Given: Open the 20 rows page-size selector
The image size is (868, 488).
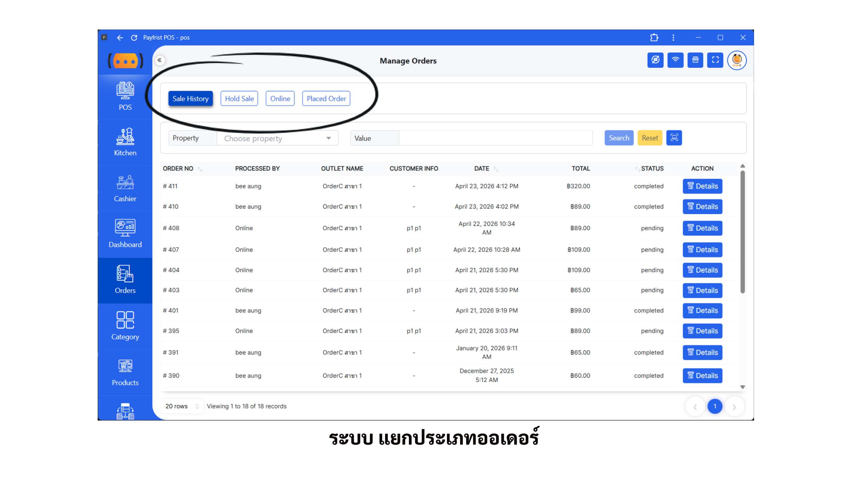Looking at the screenshot, I should click(182, 406).
